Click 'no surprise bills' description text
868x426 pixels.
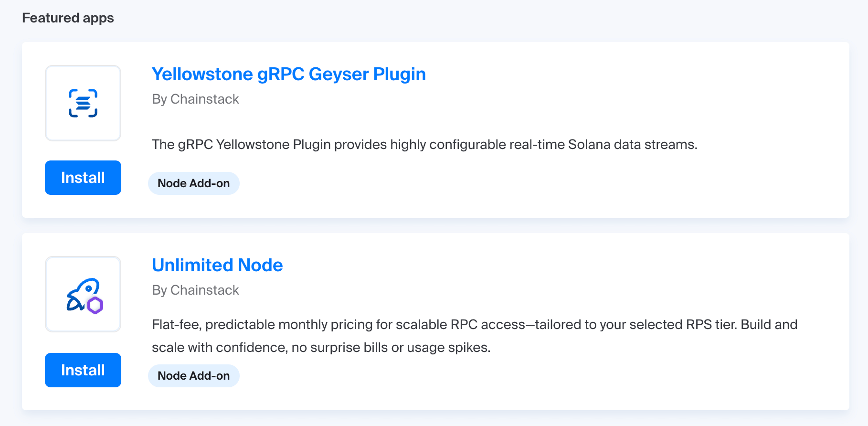pos(339,348)
